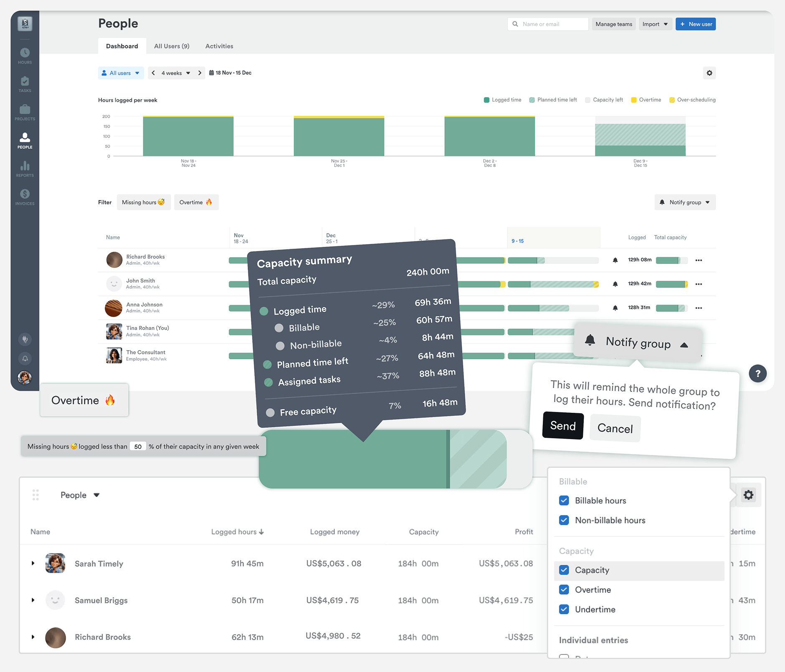The width and height of the screenshot is (785, 672).
Task: Uncheck the Undertime checkbox
Action: pos(564,609)
